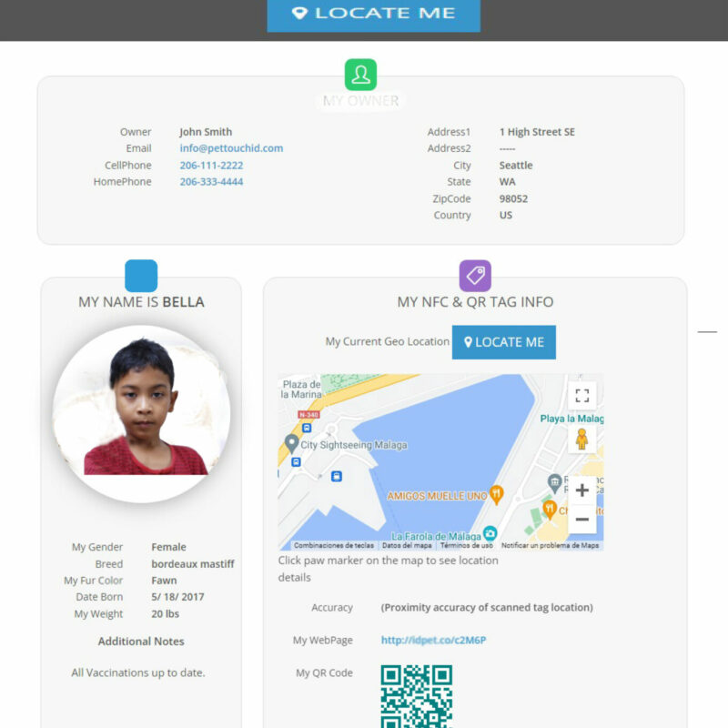This screenshot has height=728, width=728.
Task: Open the idpet.co webpage link
Action: (433, 641)
